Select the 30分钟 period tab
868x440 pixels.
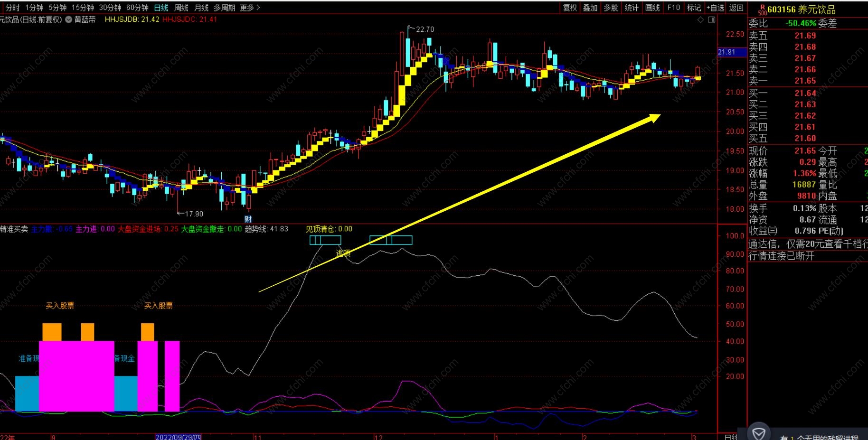click(x=110, y=8)
